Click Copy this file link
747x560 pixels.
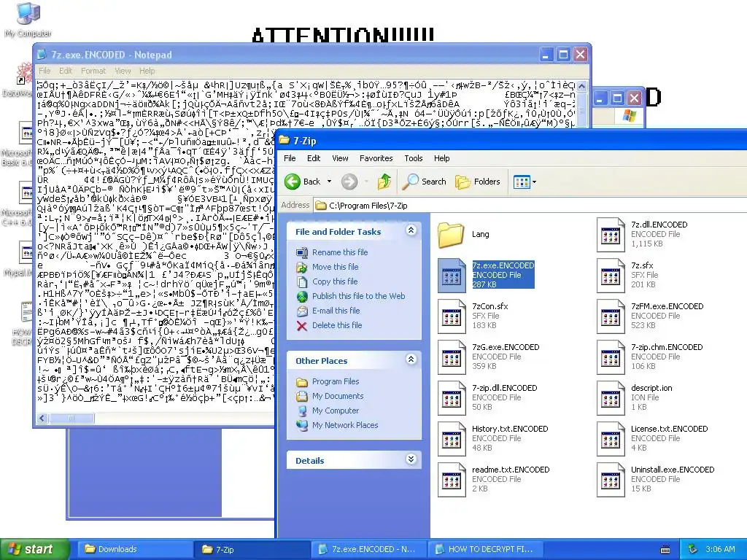coord(335,281)
